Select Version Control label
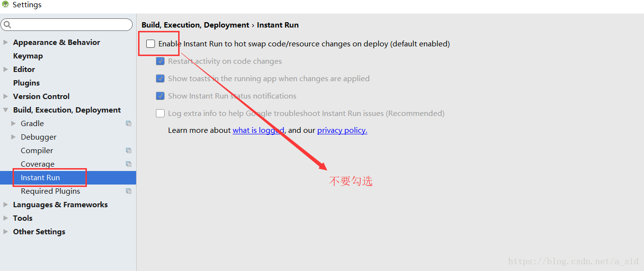Viewport: 644px width, 271px height. click(x=42, y=97)
